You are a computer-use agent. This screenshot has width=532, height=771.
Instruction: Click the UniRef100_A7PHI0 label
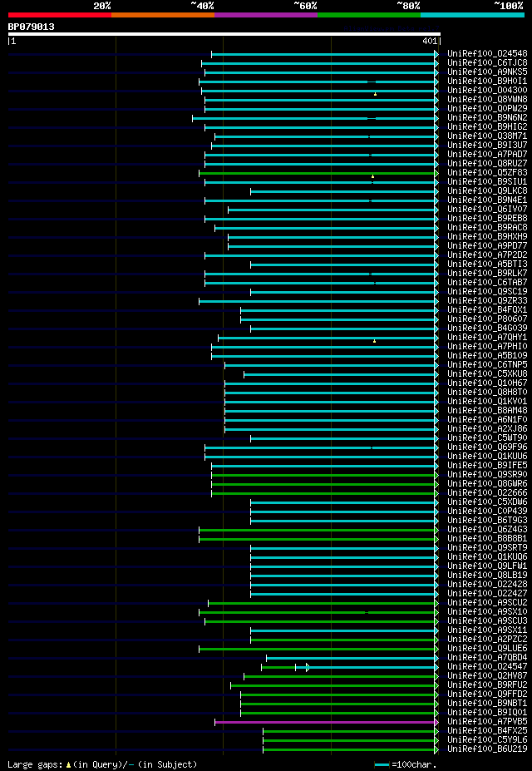(487, 347)
